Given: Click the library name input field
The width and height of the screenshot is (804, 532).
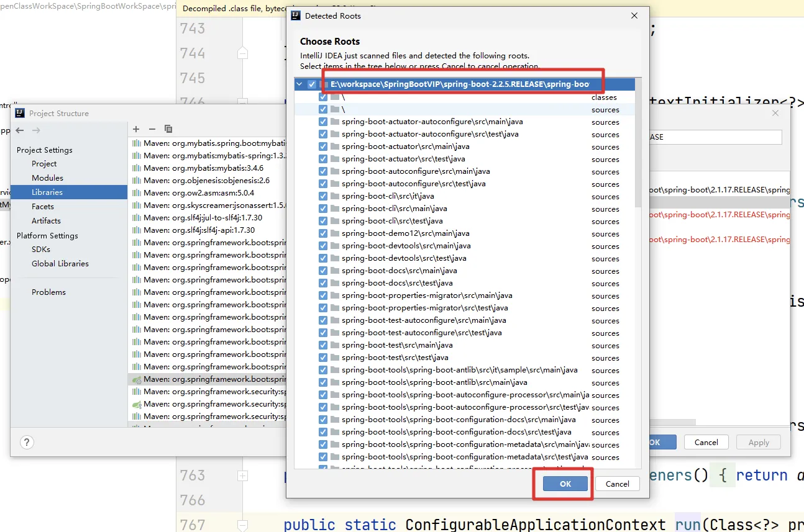Looking at the screenshot, I should (715, 137).
